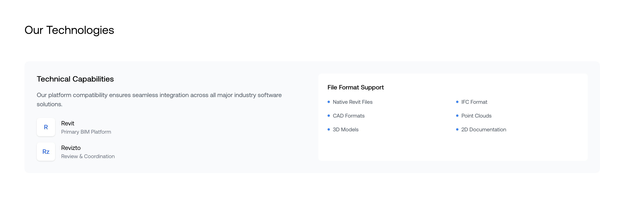Image resolution: width=644 pixels, height=201 pixels.
Task: Click the blue bullet before Point Clouds
Action: tap(457, 116)
